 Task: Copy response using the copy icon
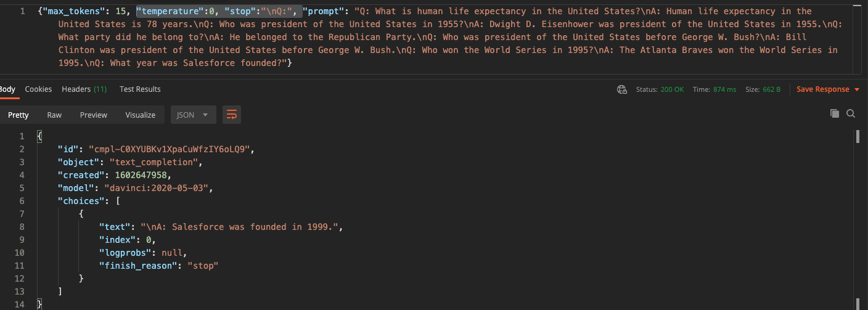tap(835, 113)
